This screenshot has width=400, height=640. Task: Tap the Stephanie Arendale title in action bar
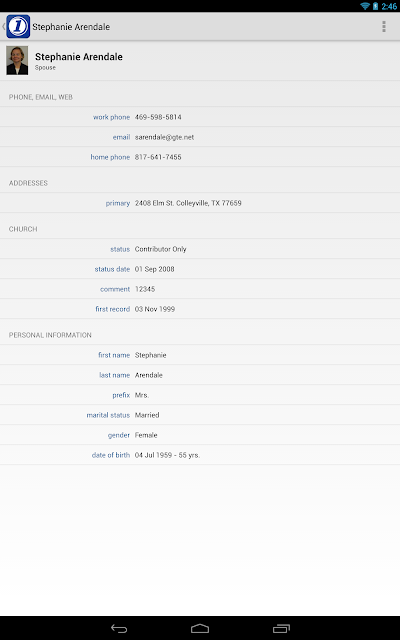click(x=71, y=27)
